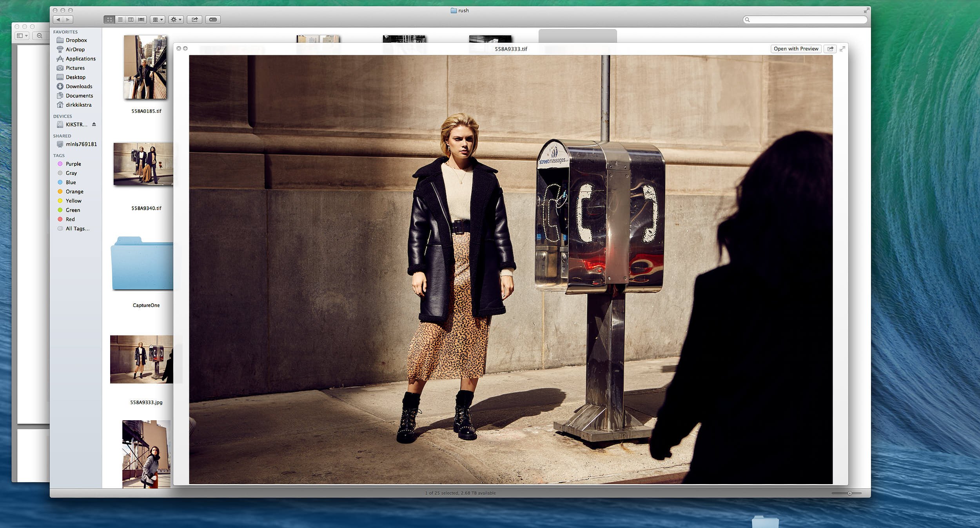Switch to Cover Flow view
The height and width of the screenshot is (528, 980).
tap(142, 20)
